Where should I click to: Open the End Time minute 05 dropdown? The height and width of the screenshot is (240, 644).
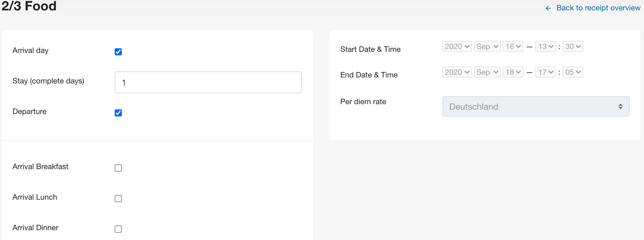click(573, 72)
